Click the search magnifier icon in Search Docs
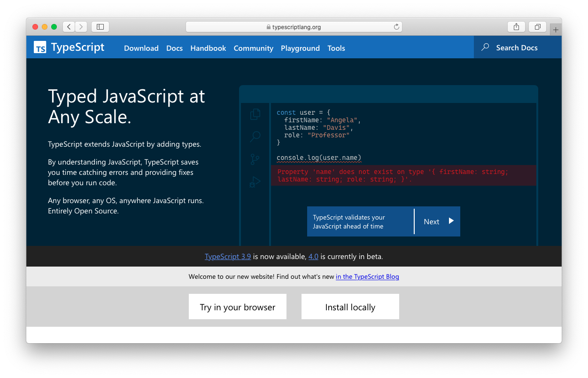This screenshot has height=378, width=588. pyautogui.click(x=486, y=47)
